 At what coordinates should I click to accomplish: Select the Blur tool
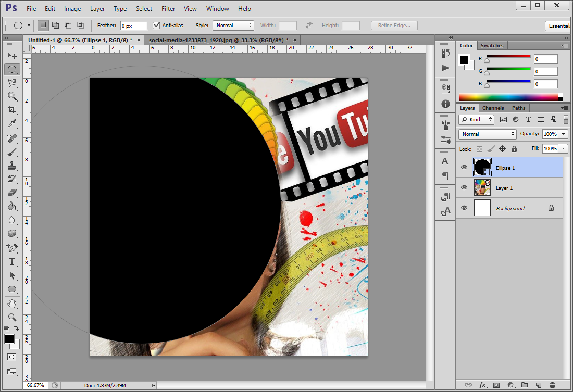click(x=12, y=220)
